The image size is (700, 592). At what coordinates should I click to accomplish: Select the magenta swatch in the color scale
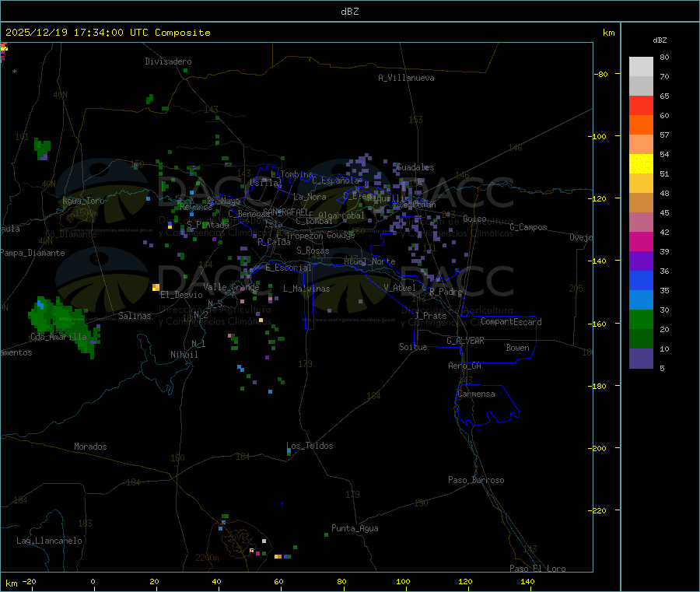(x=641, y=242)
